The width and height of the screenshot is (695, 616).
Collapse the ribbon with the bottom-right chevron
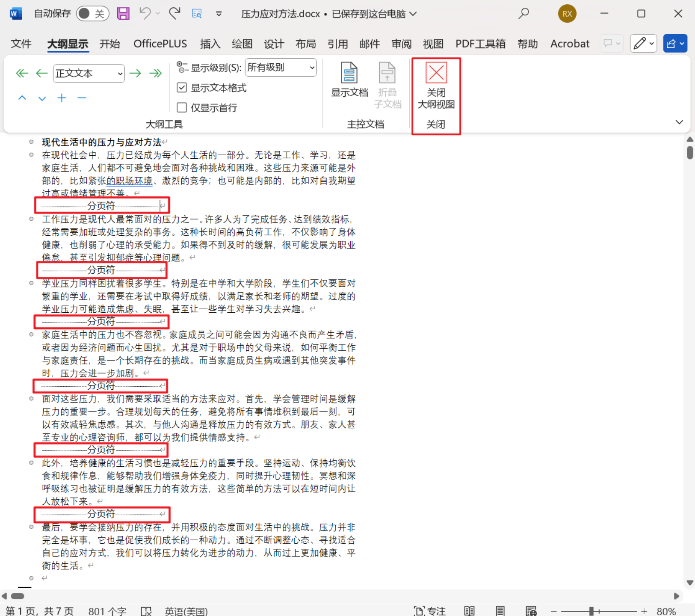click(x=679, y=122)
